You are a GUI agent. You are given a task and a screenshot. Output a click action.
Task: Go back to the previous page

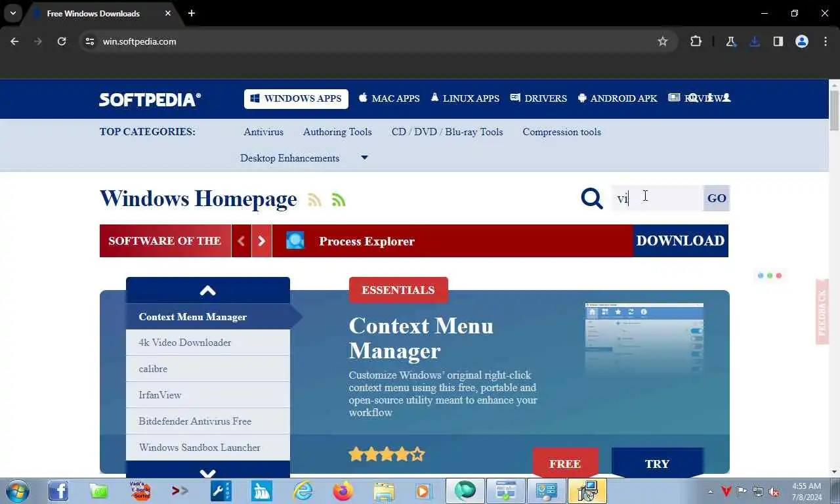14,41
